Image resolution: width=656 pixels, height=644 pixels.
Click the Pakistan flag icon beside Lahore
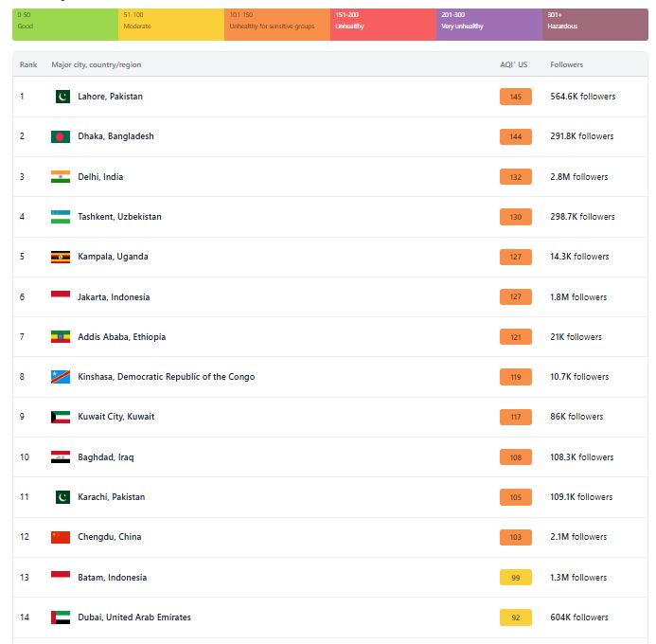pos(61,97)
